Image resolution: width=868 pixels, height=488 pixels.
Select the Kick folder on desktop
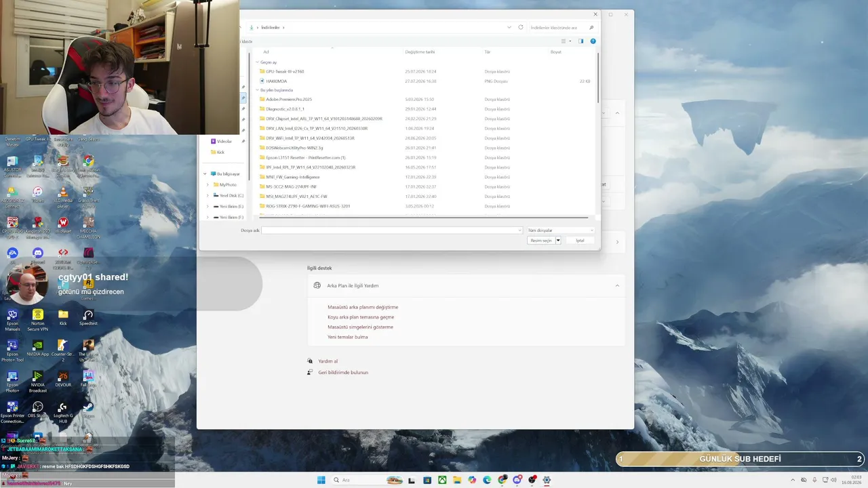point(63,318)
